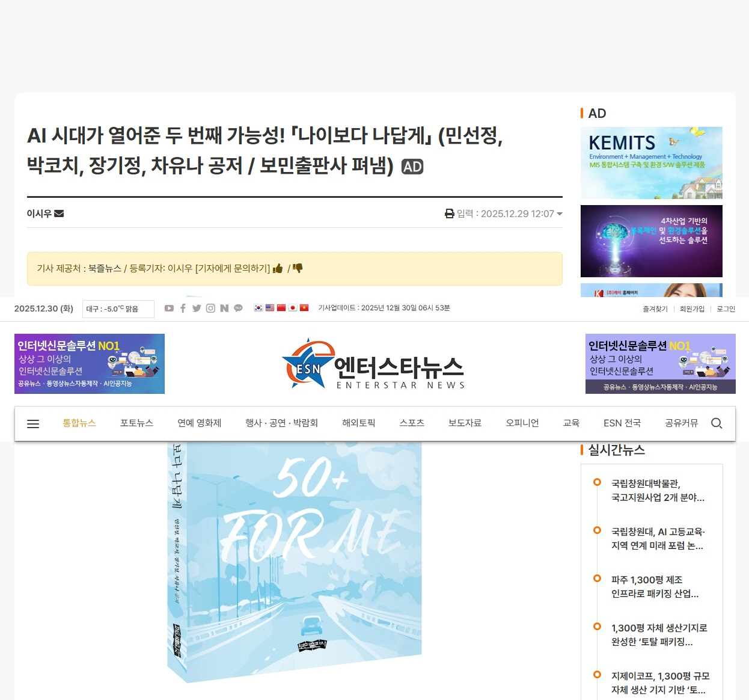This screenshot has height=700, width=749.
Task: Open the 기자에게 문의하기 link
Action: coord(233,268)
